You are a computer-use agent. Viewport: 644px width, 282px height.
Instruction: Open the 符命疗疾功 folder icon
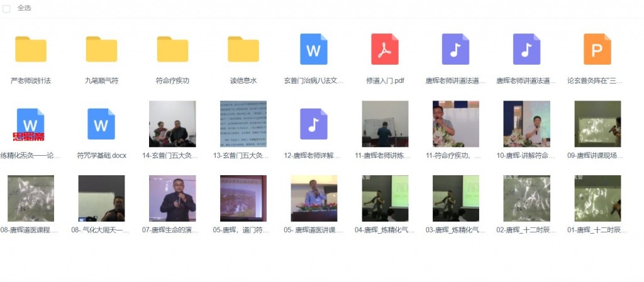point(172,49)
